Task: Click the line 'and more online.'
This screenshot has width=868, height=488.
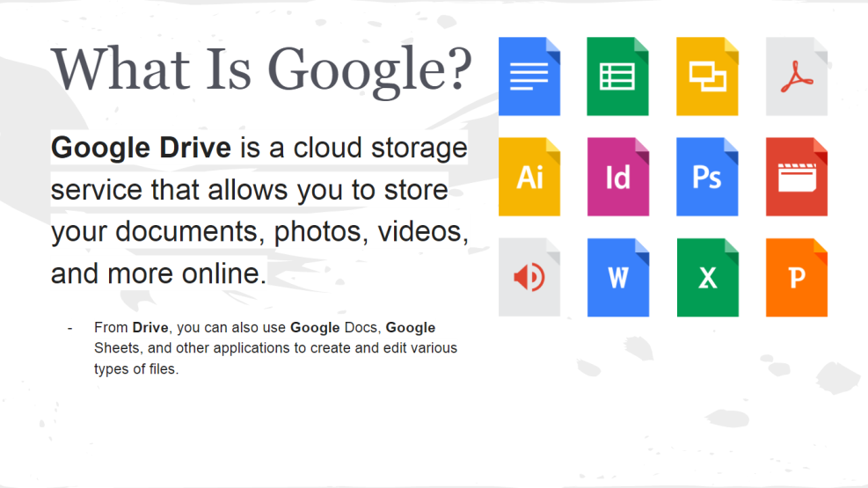Action: click(159, 273)
